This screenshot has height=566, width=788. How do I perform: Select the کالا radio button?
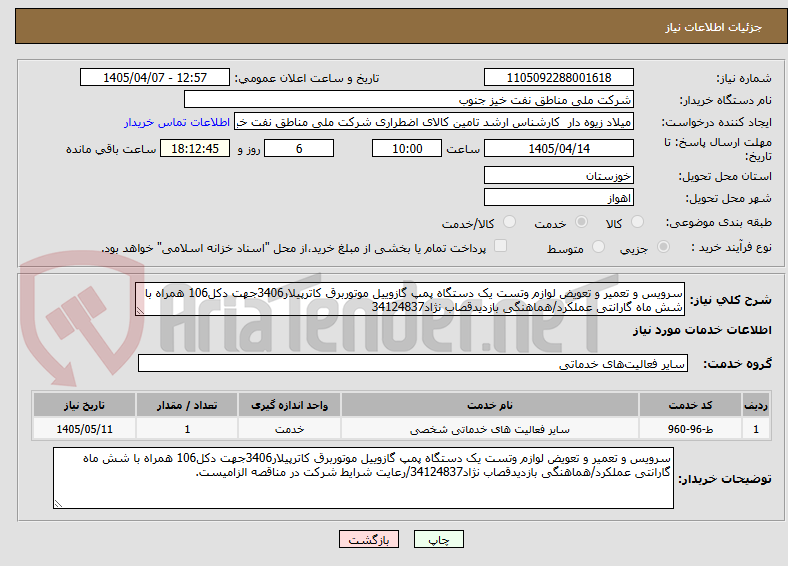click(637, 222)
